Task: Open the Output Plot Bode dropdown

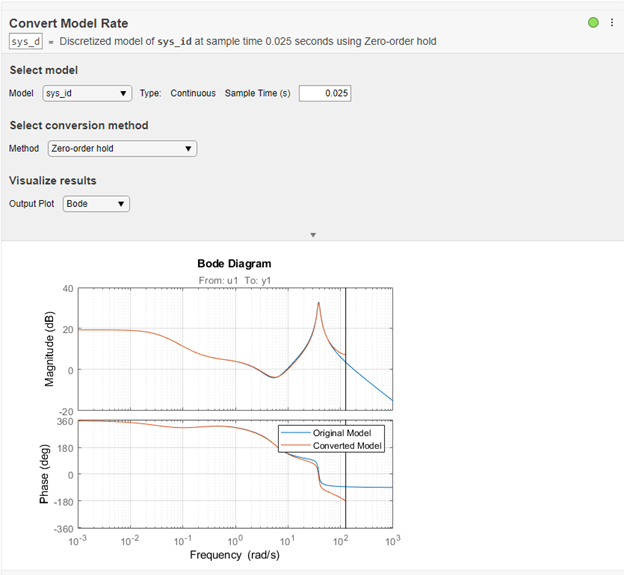Action: 96,204
